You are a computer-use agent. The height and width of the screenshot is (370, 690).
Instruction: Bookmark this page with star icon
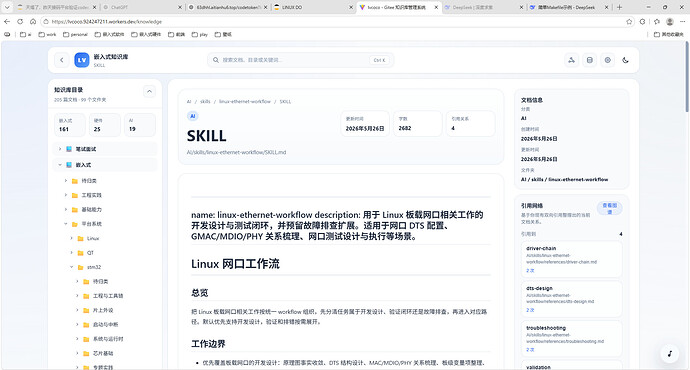(629, 22)
